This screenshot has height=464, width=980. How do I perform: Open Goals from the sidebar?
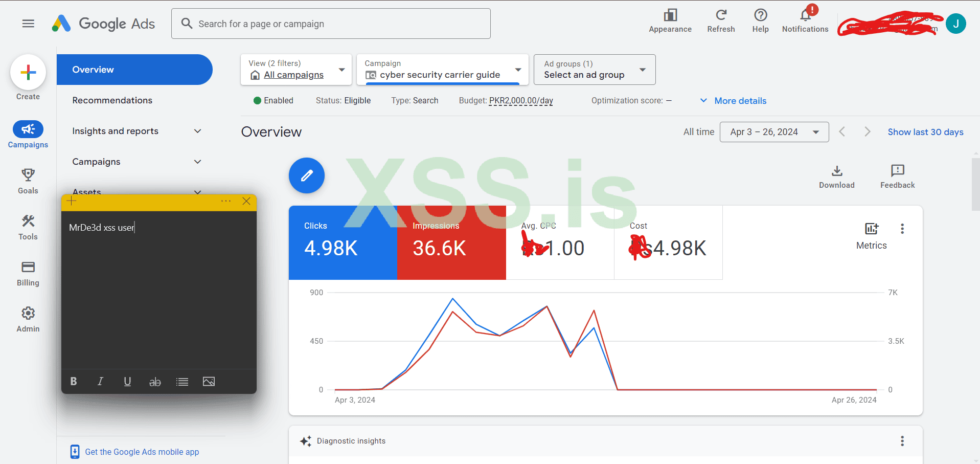(28, 181)
